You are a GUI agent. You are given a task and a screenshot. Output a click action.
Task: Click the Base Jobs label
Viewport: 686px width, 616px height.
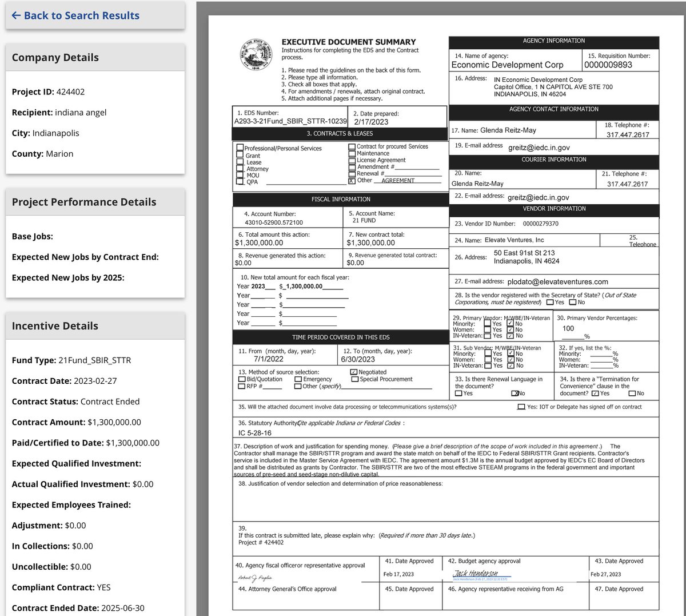pos(33,236)
